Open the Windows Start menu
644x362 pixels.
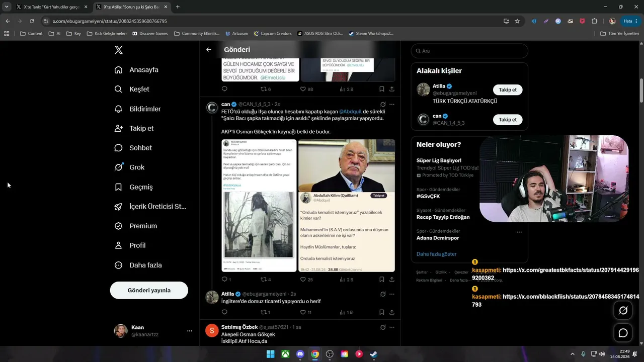[x=271, y=354]
